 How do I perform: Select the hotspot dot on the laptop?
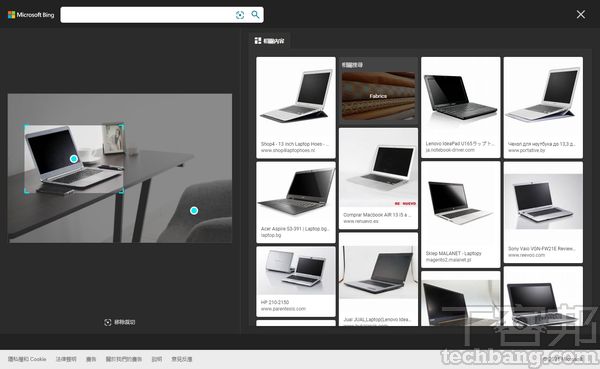tap(74, 158)
